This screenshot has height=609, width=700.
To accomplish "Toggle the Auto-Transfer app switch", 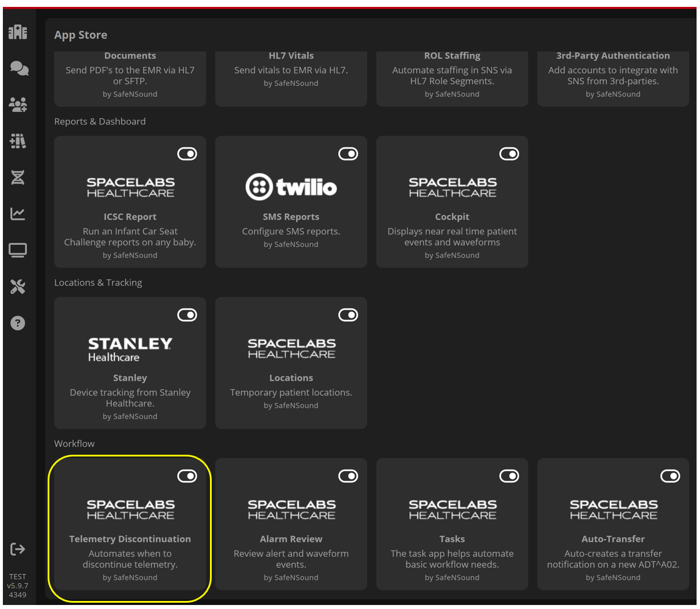I will coord(670,476).
